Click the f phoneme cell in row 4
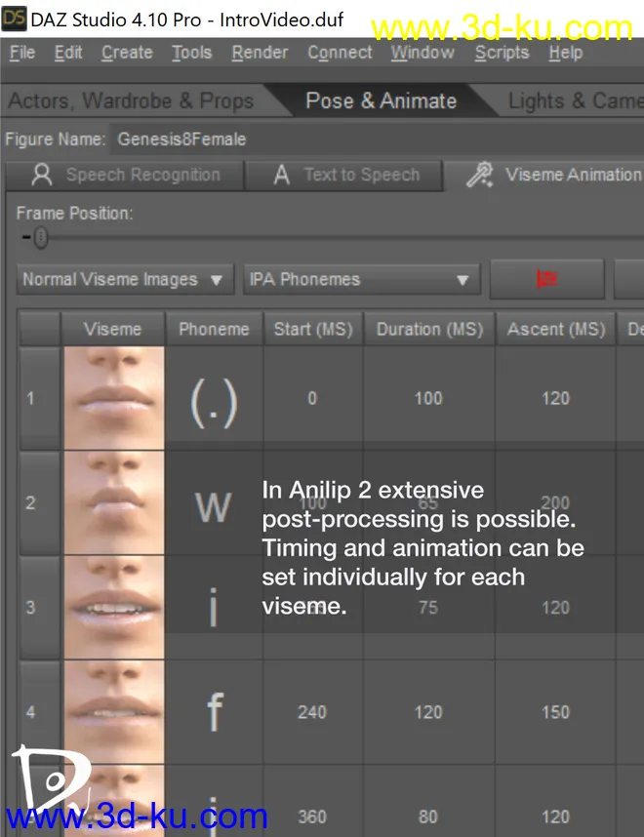This screenshot has width=644, height=837. [x=215, y=711]
